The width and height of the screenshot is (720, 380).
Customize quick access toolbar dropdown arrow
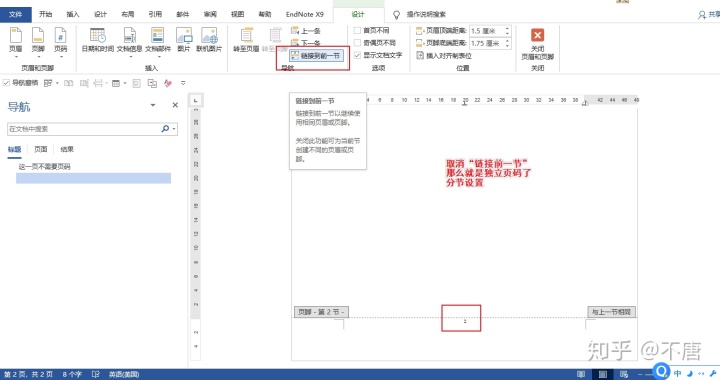[183, 83]
